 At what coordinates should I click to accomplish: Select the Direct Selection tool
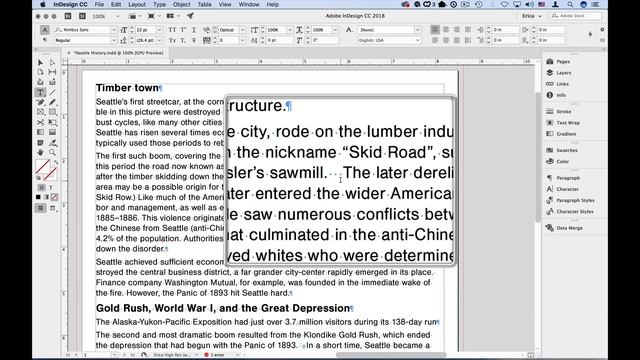tap(52, 62)
